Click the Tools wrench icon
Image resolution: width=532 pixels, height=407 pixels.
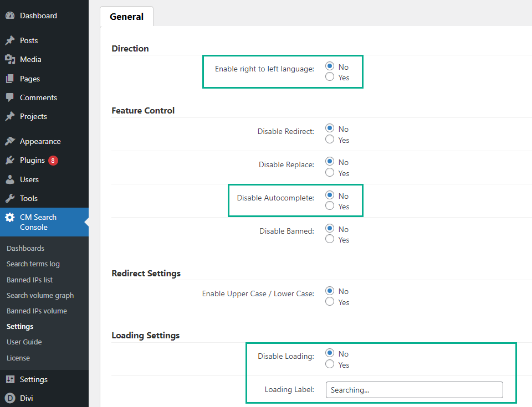tap(10, 198)
